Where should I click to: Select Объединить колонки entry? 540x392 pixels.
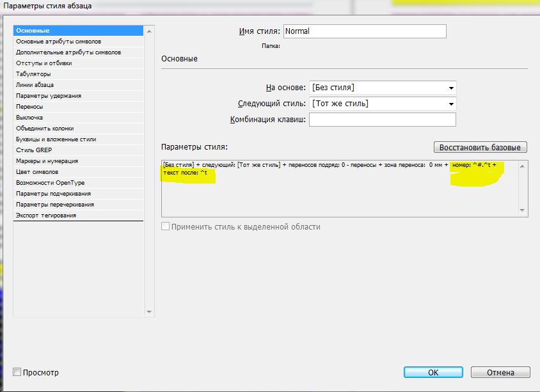coord(78,129)
